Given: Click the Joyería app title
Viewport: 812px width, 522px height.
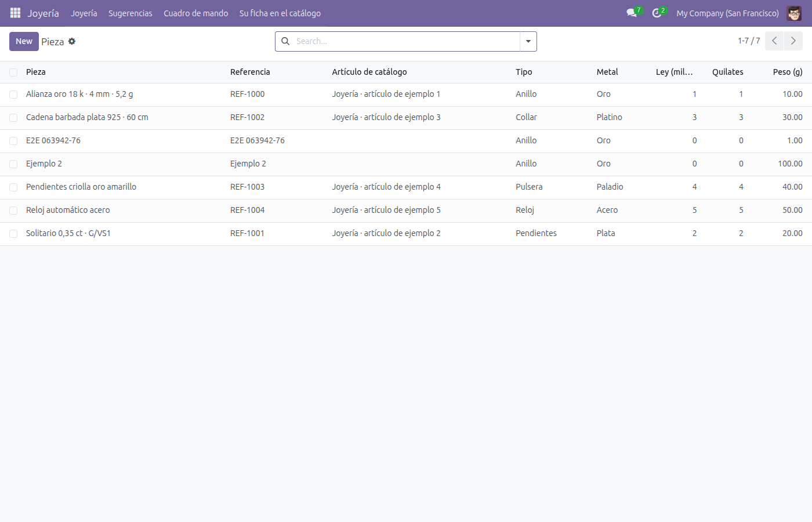Looking at the screenshot, I should (43, 13).
